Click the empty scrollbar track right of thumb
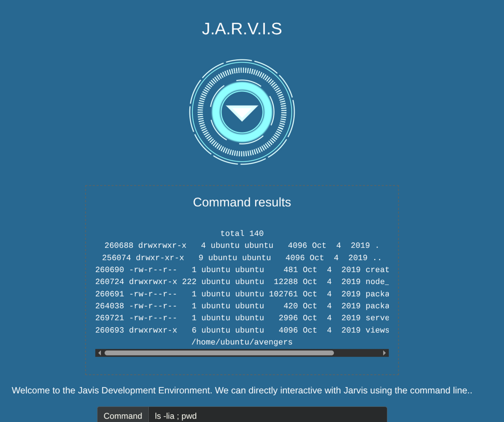 click(358, 353)
